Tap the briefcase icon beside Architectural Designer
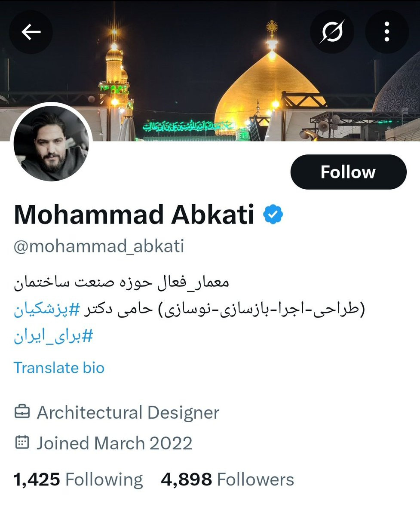420x516 pixels. tap(22, 412)
